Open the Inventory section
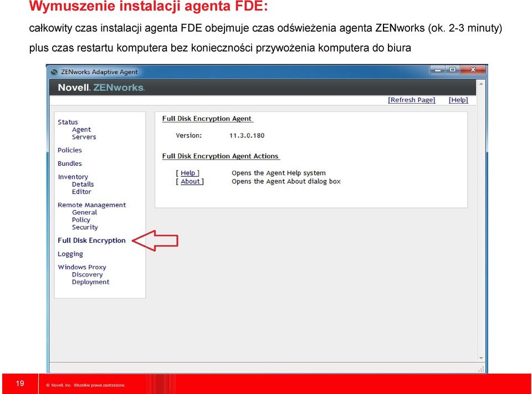 tap(73, 177)
